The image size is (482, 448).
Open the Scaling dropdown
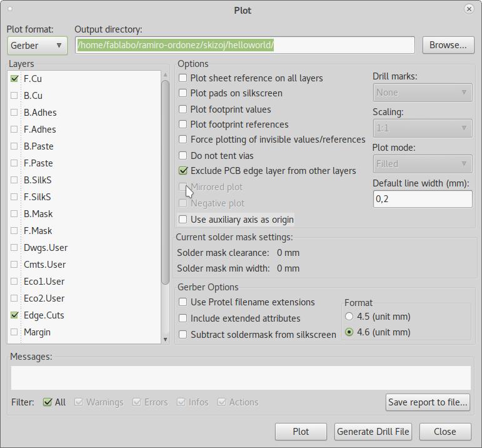point(423,128)
